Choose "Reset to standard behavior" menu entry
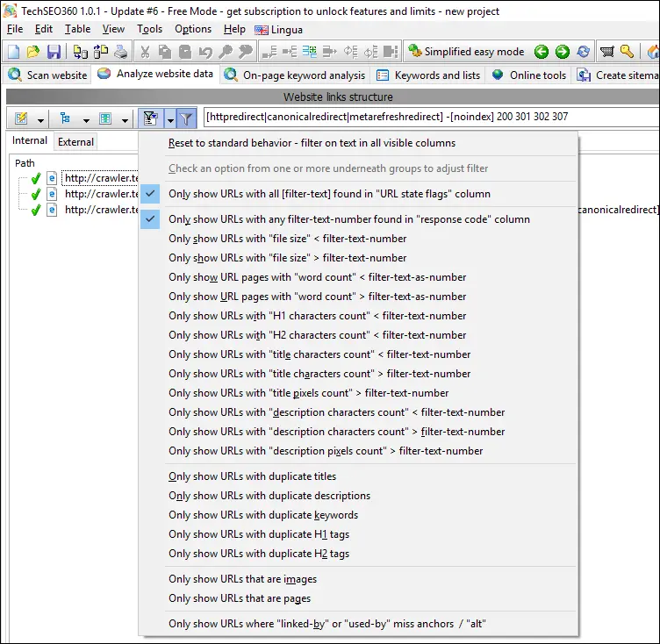This screenshot has width=660, height=644. [x=312, y=143]
